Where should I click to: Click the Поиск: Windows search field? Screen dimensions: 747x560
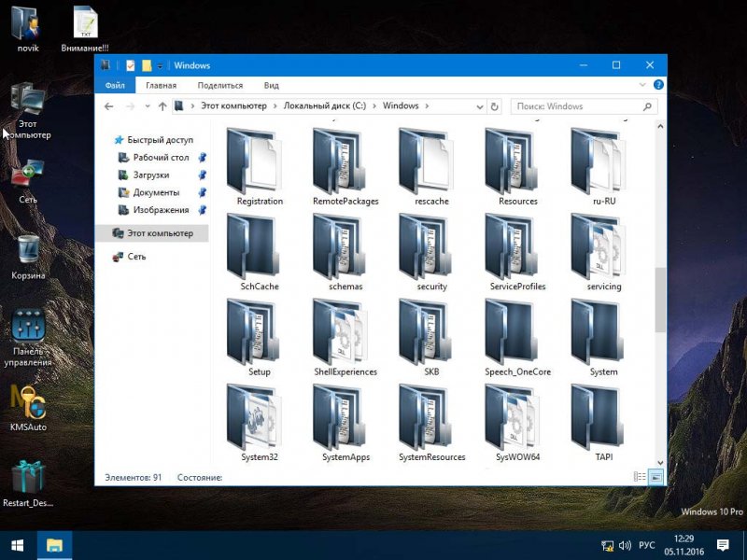(585, 106)
